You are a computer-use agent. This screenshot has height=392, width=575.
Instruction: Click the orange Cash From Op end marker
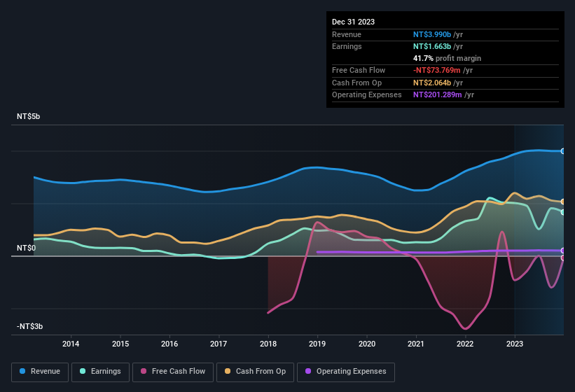tap(563, 202)
